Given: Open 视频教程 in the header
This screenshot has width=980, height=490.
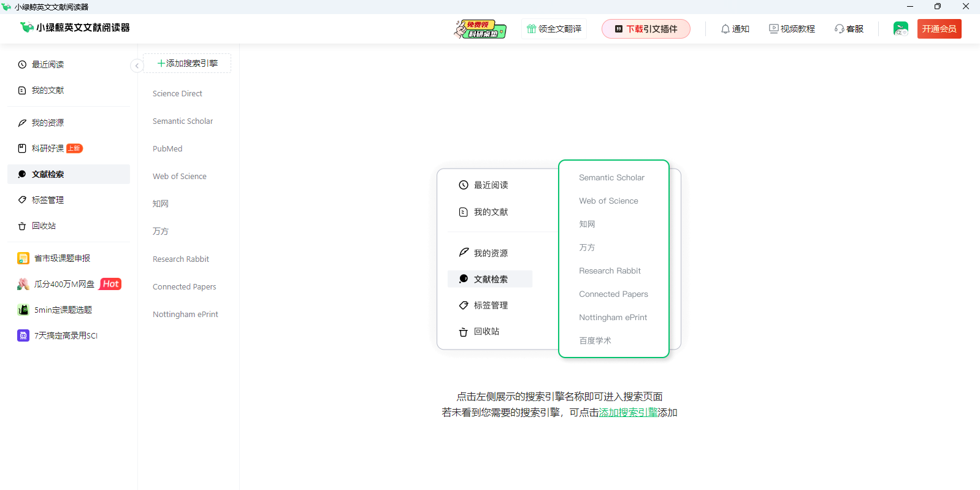Looking at the screenshot, I should (792, 29).
